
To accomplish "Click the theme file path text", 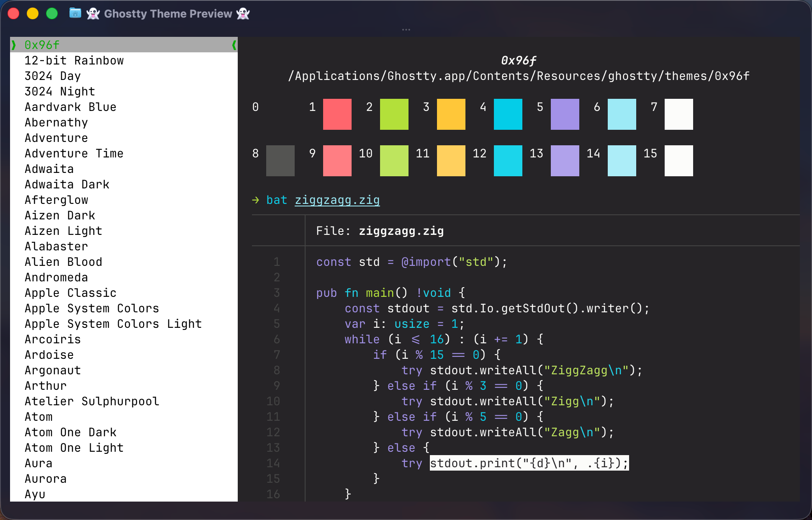I will (x=519, y=76).
